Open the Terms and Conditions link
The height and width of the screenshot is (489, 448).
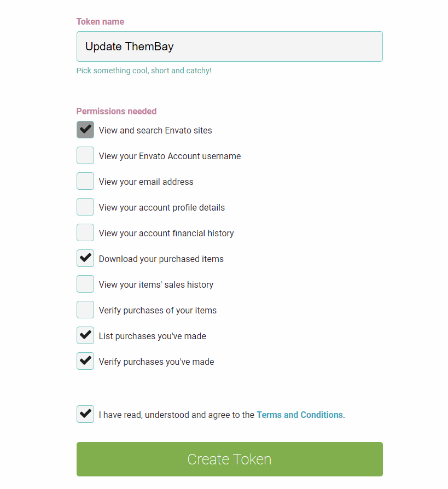(x=299, y=415)
